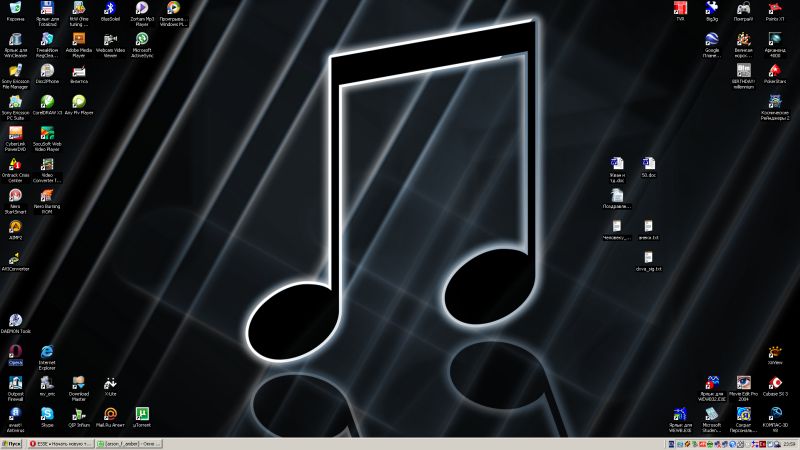Open the diva_sig.txt text file
Viewport: 800px width, 450px height.
point(648,261)
